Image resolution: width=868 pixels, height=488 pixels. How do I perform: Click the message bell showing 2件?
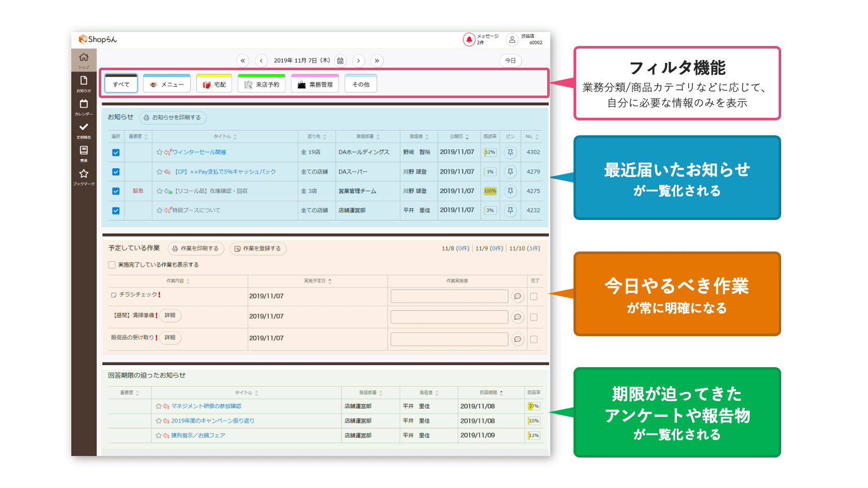pyautogui.click(x=470, y=39)
